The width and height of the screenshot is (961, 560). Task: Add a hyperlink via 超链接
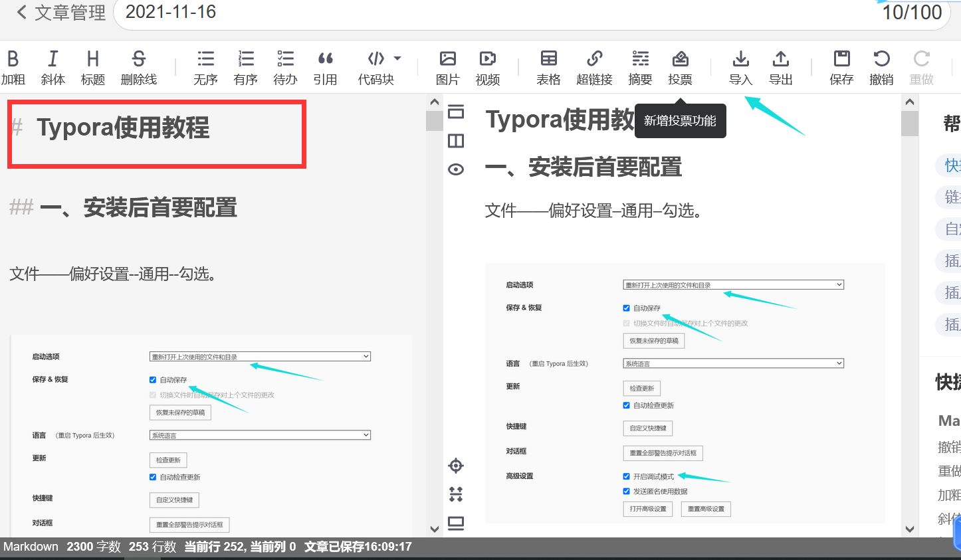[595, 68]
